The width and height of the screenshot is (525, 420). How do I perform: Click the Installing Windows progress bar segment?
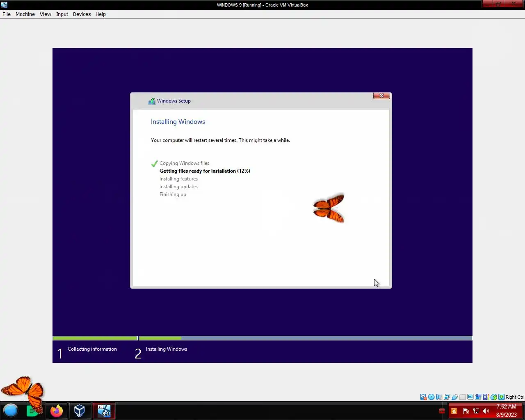305,338
